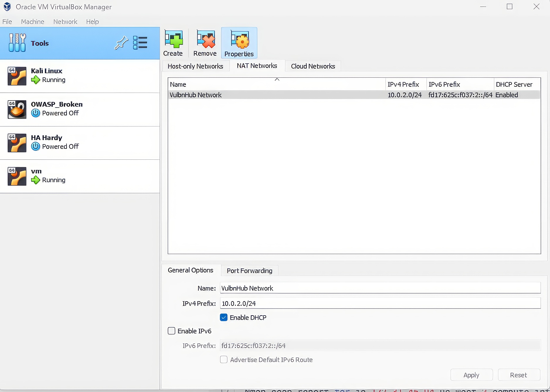The height and width of the screenshot is (392, 550).
Task: Click Kali Linux green running arrow icon
Action: click(x=36, y=80)
